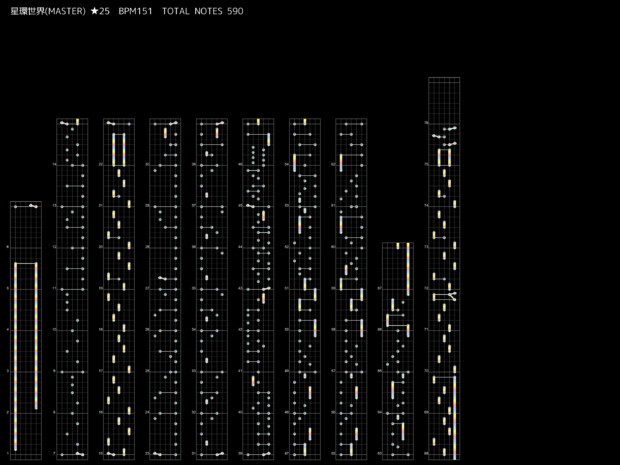Click the second chart column

tap(72, 290)
